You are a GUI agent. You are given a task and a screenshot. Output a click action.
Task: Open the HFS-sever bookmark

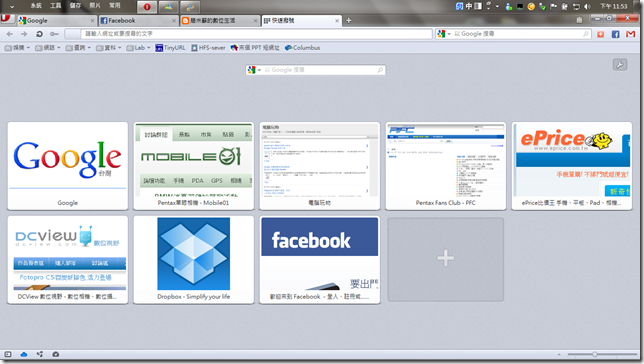coord(208,48)
